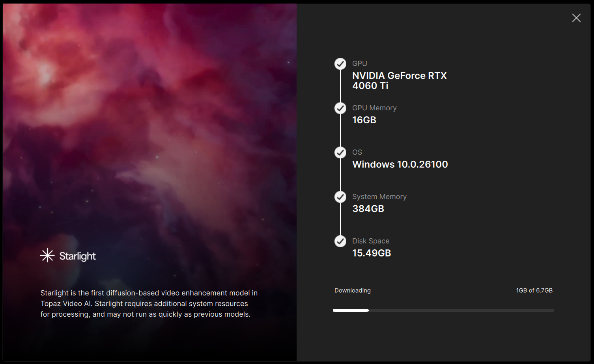
Task: Click the 384GB system memory value
Action: pos(368,209)
